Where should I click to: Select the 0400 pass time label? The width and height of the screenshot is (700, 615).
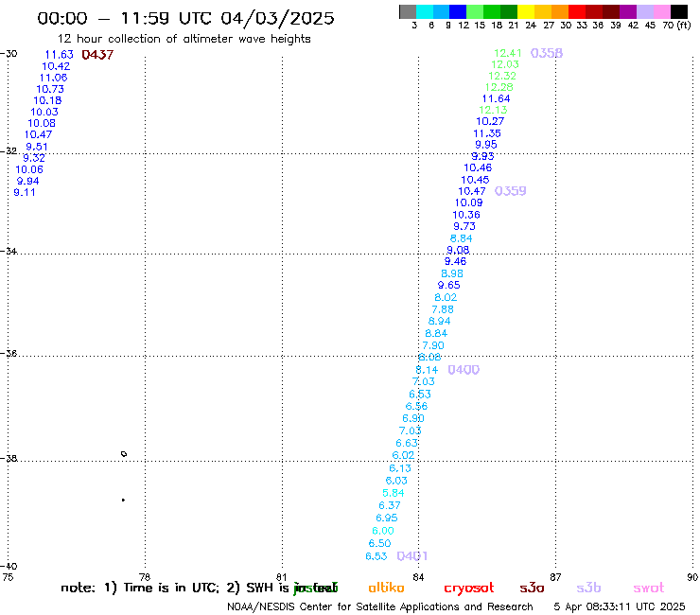[464, 370]
